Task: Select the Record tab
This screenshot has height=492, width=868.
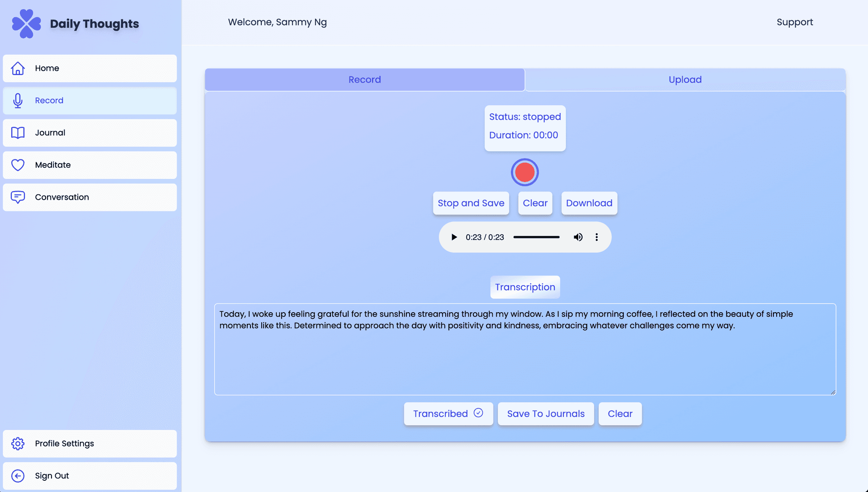Action: 364,80
